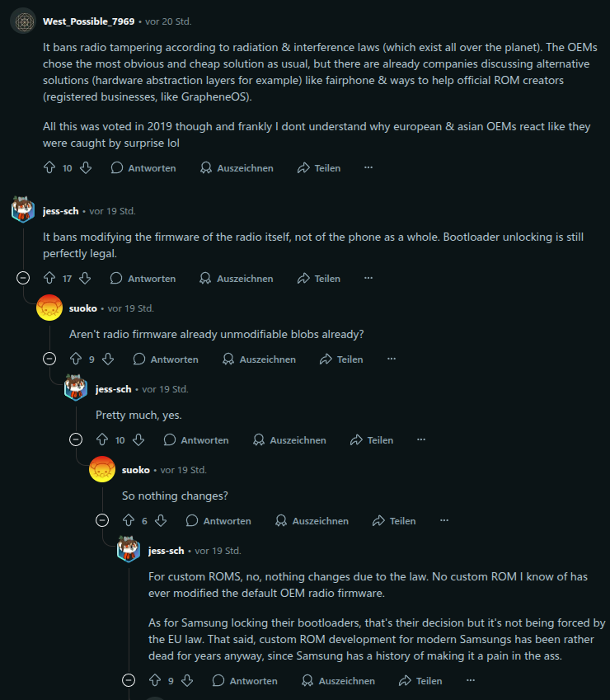This screenshot has width=610, height=700.
Task: Upvote jess-sch's 'Pretty much, yes' comment
Action: [x=102, y=439]
